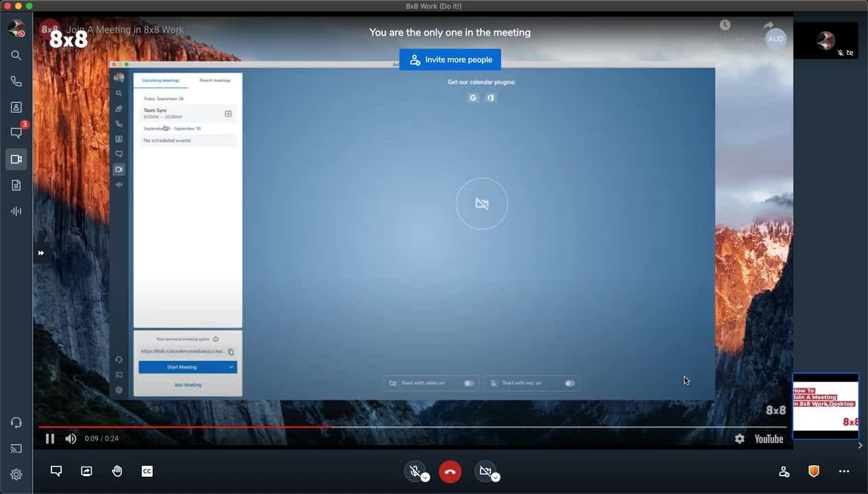This screenshot has width=868, height=494.
Task: Open the Calls phone section
Action: (16, 81)
